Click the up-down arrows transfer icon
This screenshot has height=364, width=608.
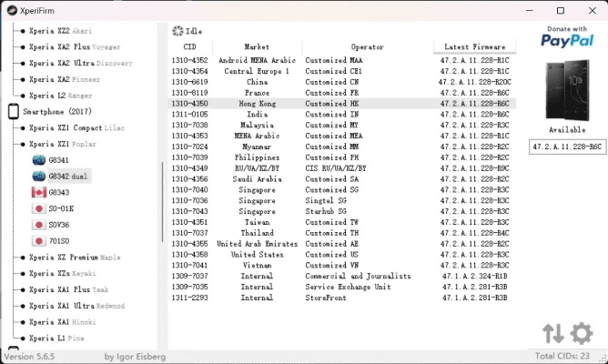coord(553,333)
